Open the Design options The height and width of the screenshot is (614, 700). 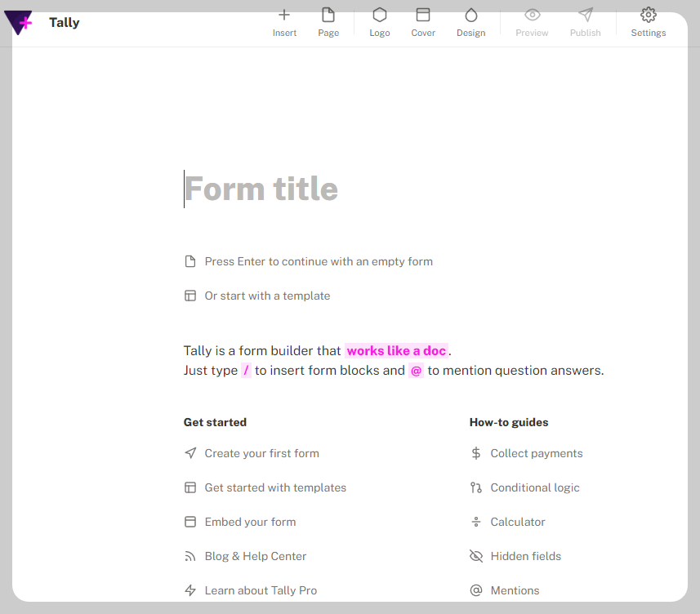471,22
